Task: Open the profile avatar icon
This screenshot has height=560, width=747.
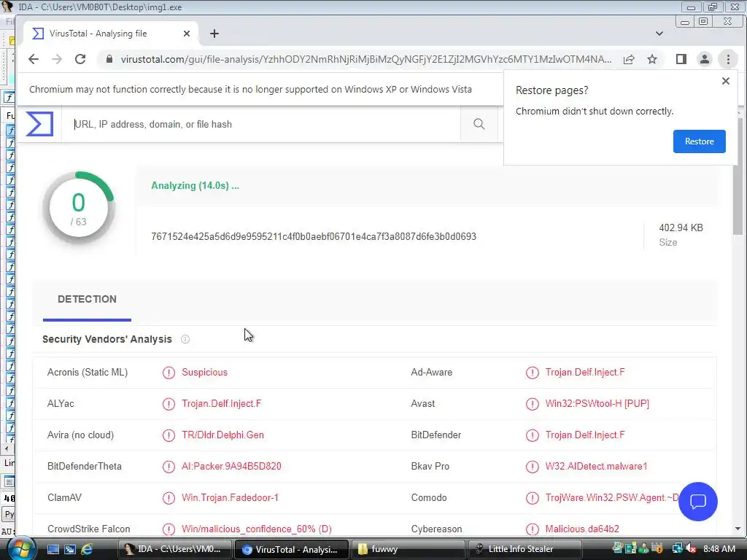Action: click(705, 59)
